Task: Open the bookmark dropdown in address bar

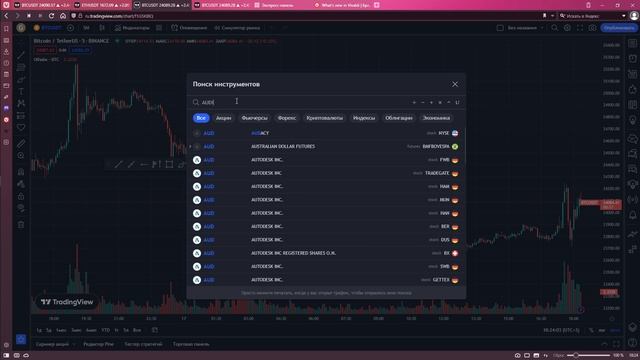Action: point(552,16)
